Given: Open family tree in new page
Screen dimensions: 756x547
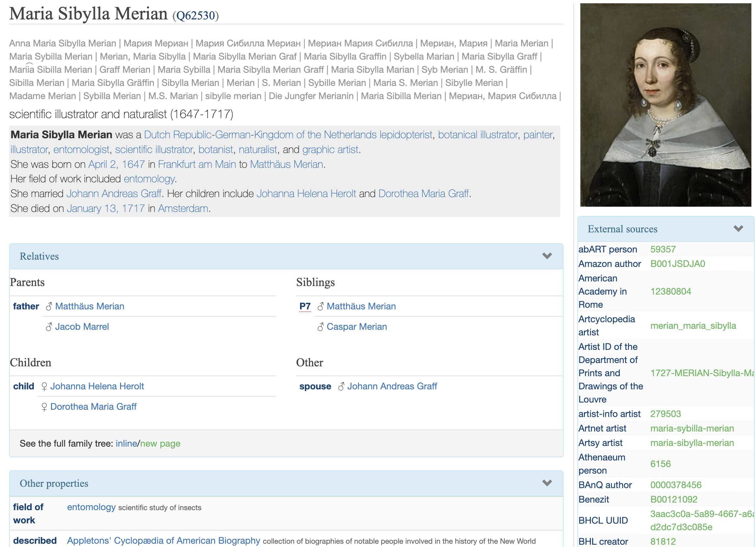Looking at the screenshot, I should click(x=160, y=444).
